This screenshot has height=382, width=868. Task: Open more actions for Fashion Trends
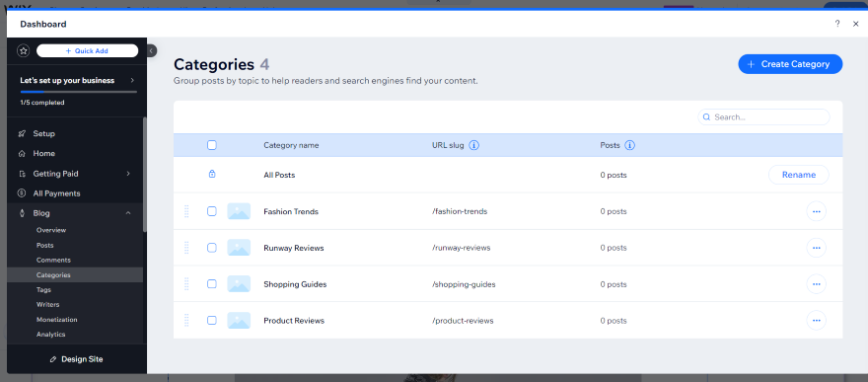click(x=816, y=211)
